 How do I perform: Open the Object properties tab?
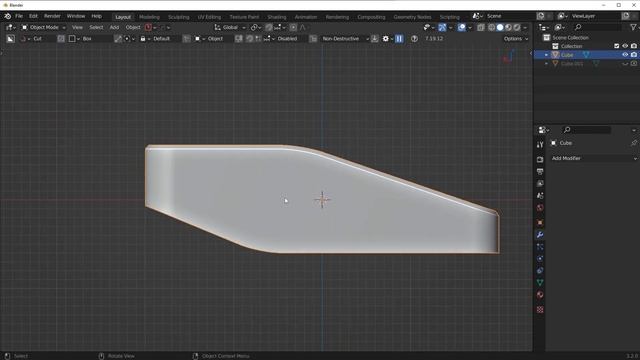(x=540, y=222)
